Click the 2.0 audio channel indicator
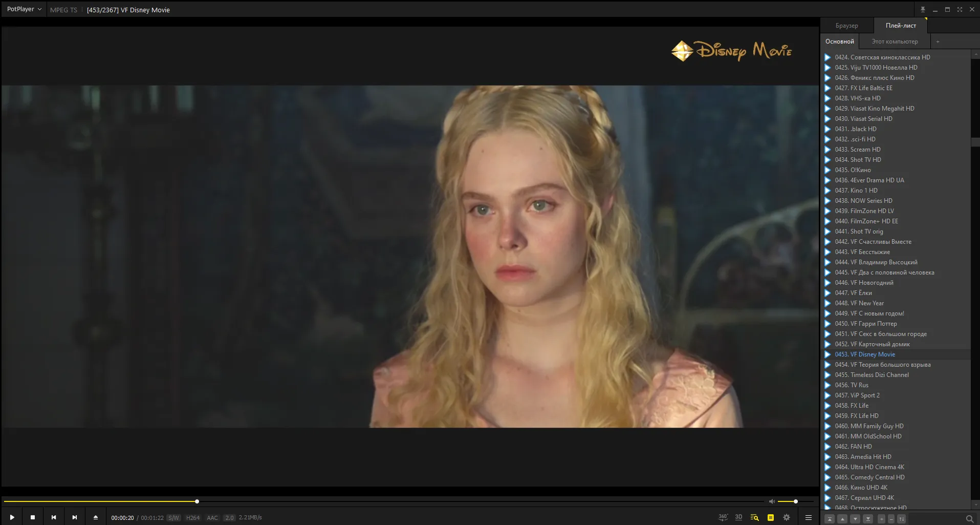The width and height of the screenshot is (980, 525). tap(229, 518)
